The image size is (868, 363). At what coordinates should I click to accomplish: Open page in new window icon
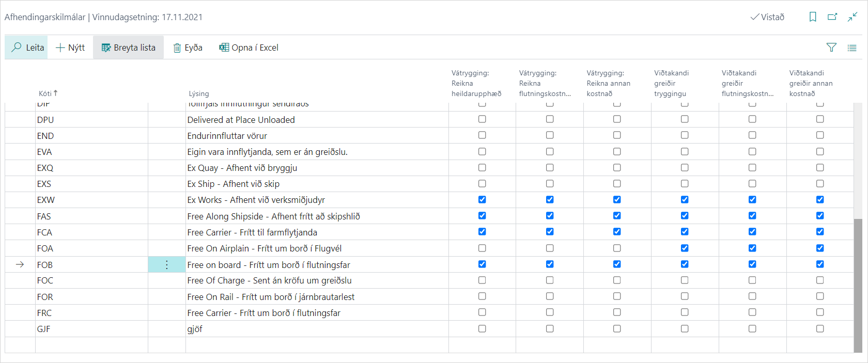tap(832, 17)
